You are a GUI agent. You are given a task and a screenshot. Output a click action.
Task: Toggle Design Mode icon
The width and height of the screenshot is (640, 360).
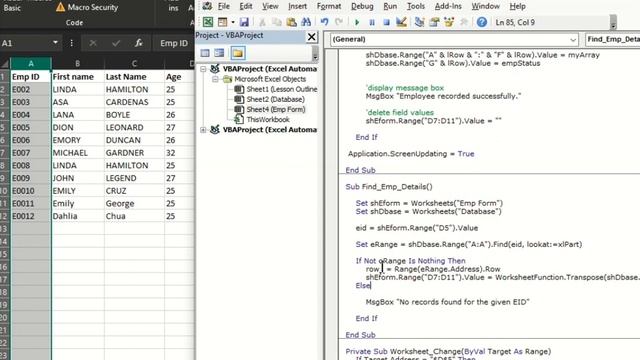[x=401, y=22]
